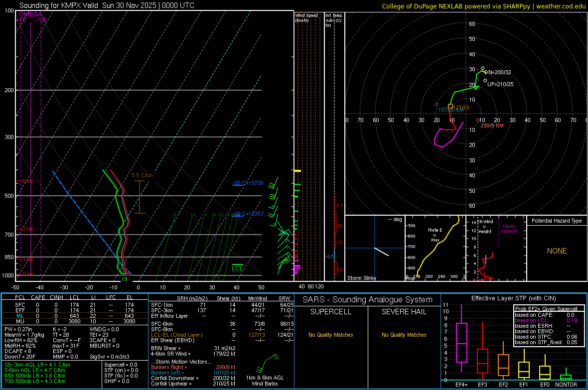Screen dimensions: 588x390
Task: Open the SR Wind v. Height inset
Action: [x=496, y=248]
